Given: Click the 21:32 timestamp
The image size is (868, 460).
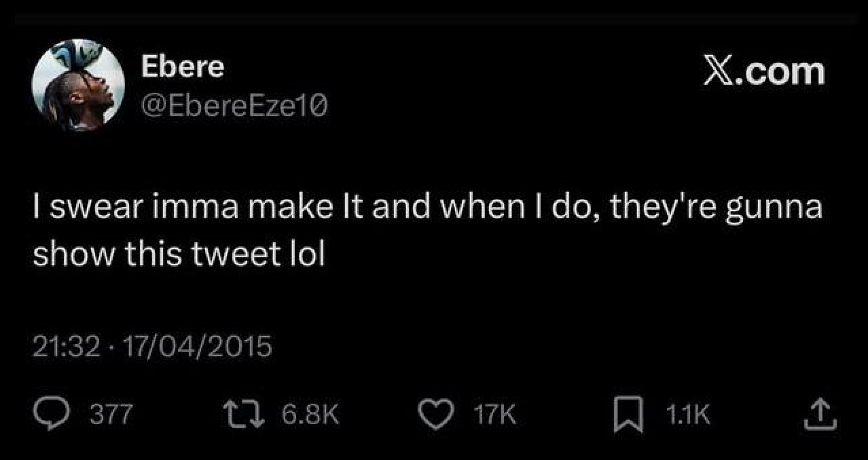Looking at the screenshot, I should (x=67, y=347).
